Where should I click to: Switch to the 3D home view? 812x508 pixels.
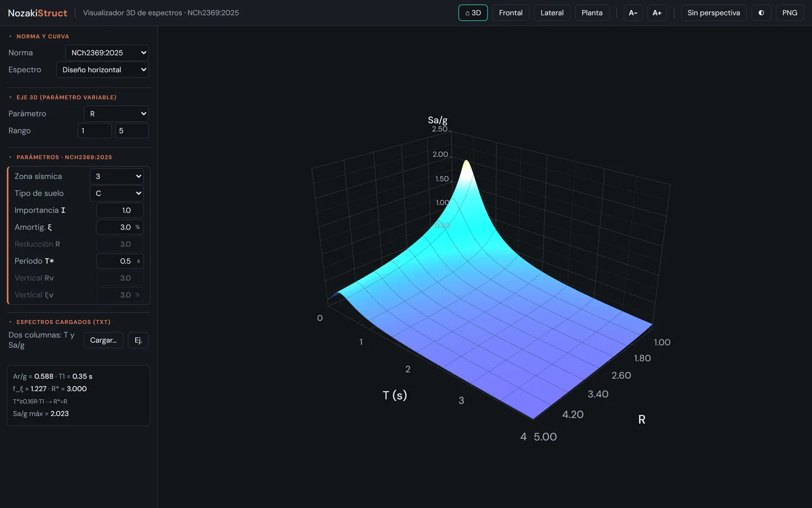click(473, 12)
